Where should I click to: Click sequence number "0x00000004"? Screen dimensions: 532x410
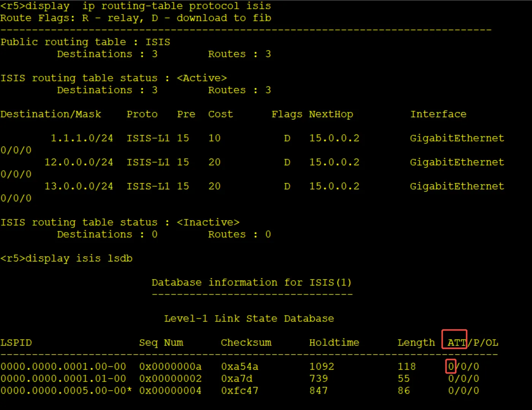coord(171,391)
